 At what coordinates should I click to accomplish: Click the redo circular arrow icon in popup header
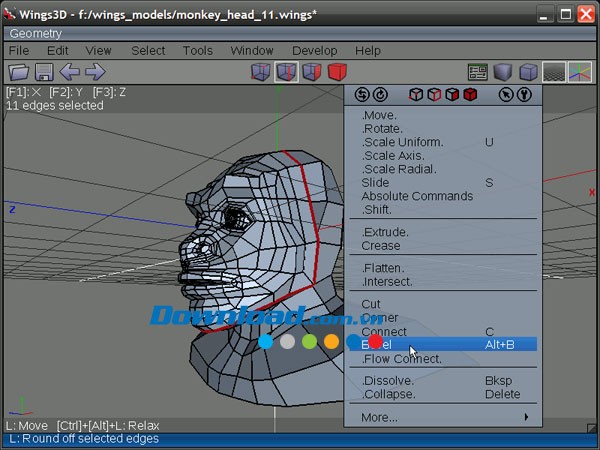(380, 95)
